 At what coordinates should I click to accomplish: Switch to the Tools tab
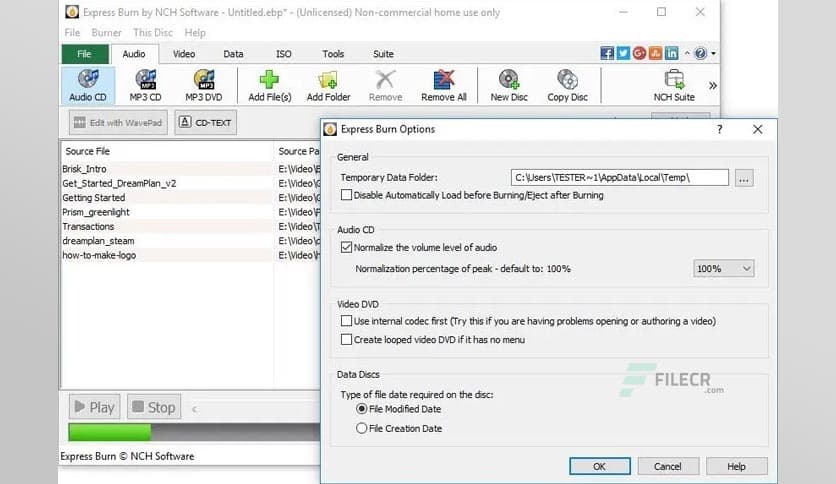[x=333, y=54]
